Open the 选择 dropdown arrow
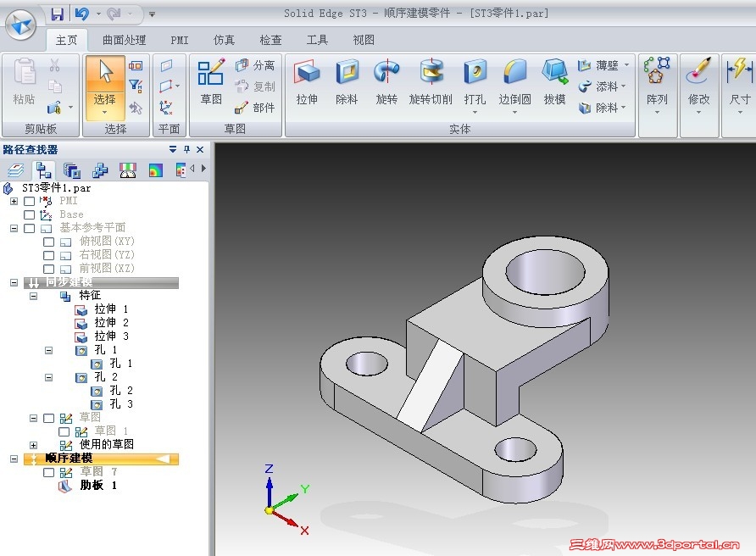The width and height of the screenshot is (756, 556). 104,113
